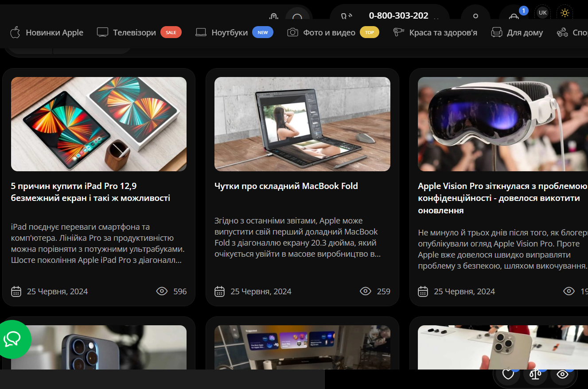The image size is (588, 389).
Task: Open Apple Vision Pro confidentiality article title
Action: (501, 198)
